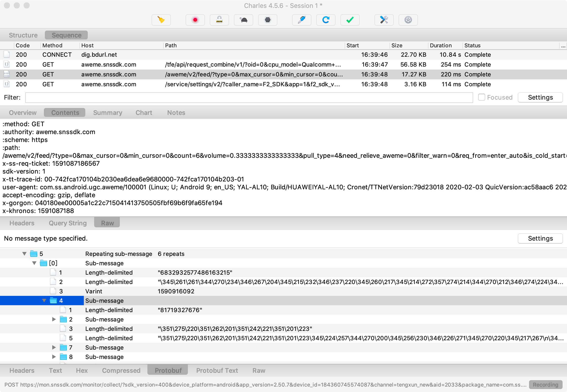This screenshot has width=567, height=392.
Task: Collapse the [0] sub-message node
Action: (x=34, y=263)
